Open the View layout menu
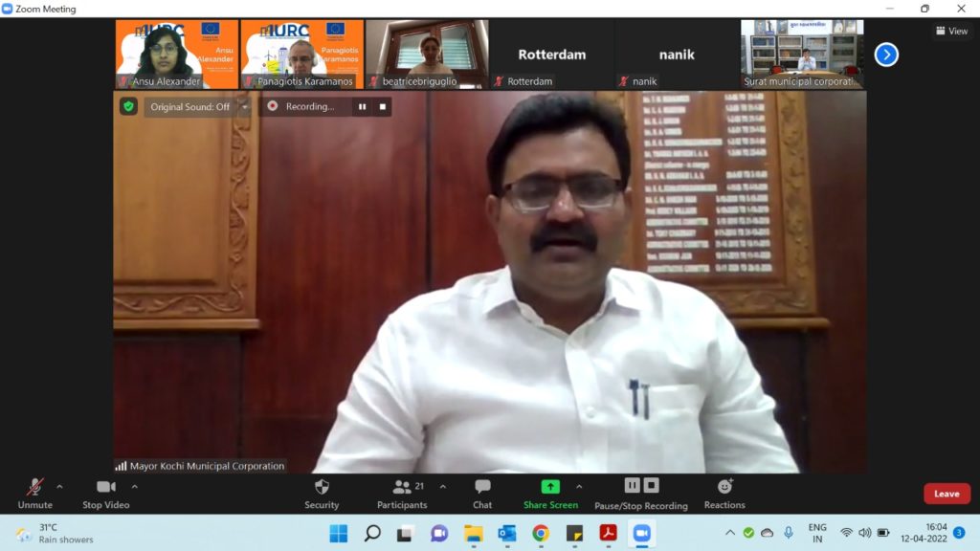Viewport: 980px width, 551px height. [951, 31]
